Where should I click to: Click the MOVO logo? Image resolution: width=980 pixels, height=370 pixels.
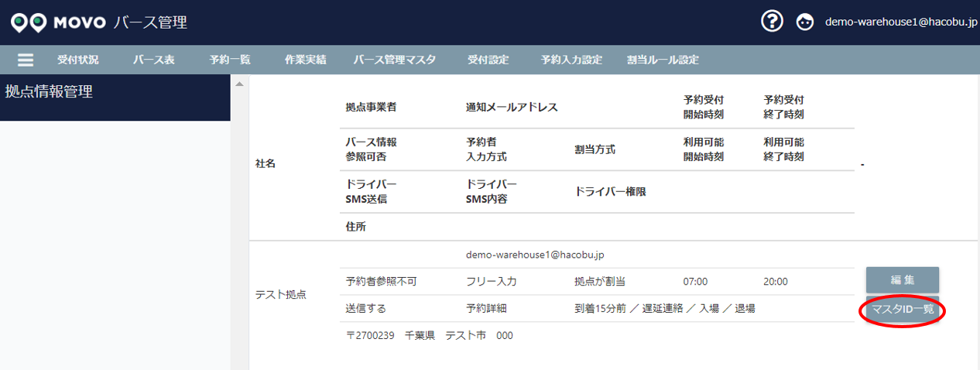58,22
